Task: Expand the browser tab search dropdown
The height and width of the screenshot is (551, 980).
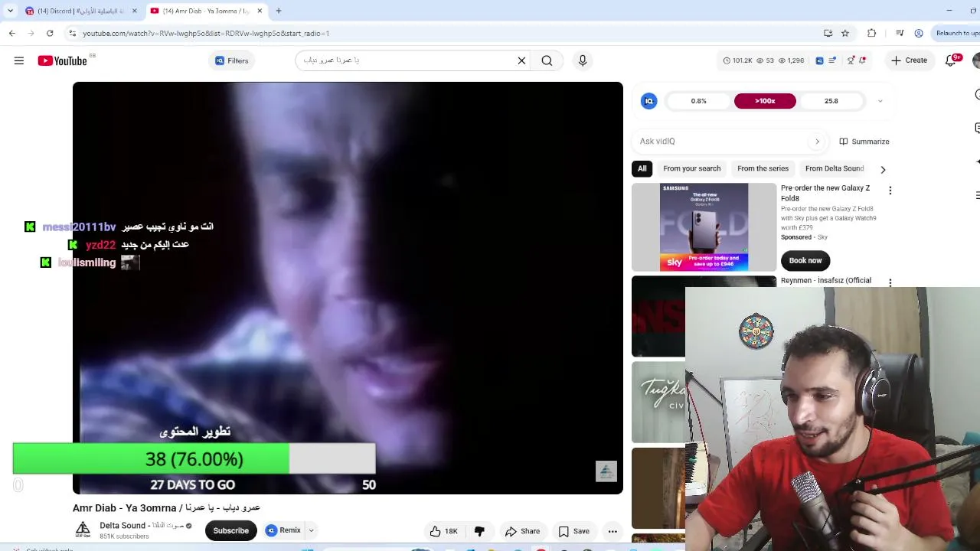Action: 10,11
